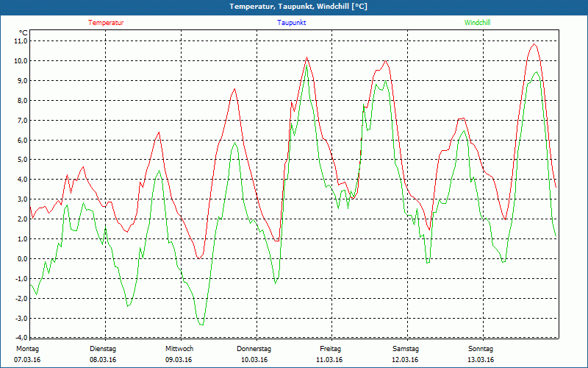This screenshot has width=588, height=368.
Task: Click the Sonntag day label
Action: pyautogui.click(x=481, y=349)
